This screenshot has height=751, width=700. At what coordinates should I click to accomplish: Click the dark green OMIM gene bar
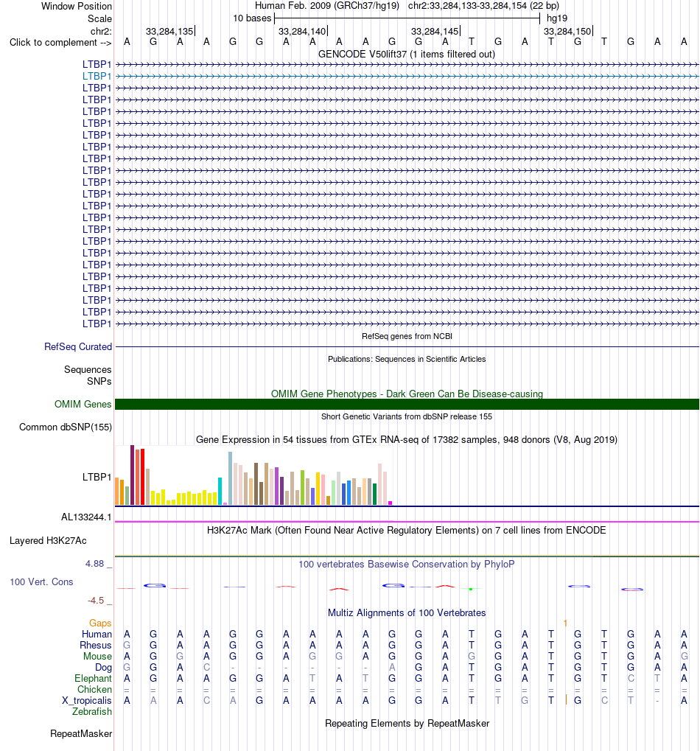coord(407,404)
